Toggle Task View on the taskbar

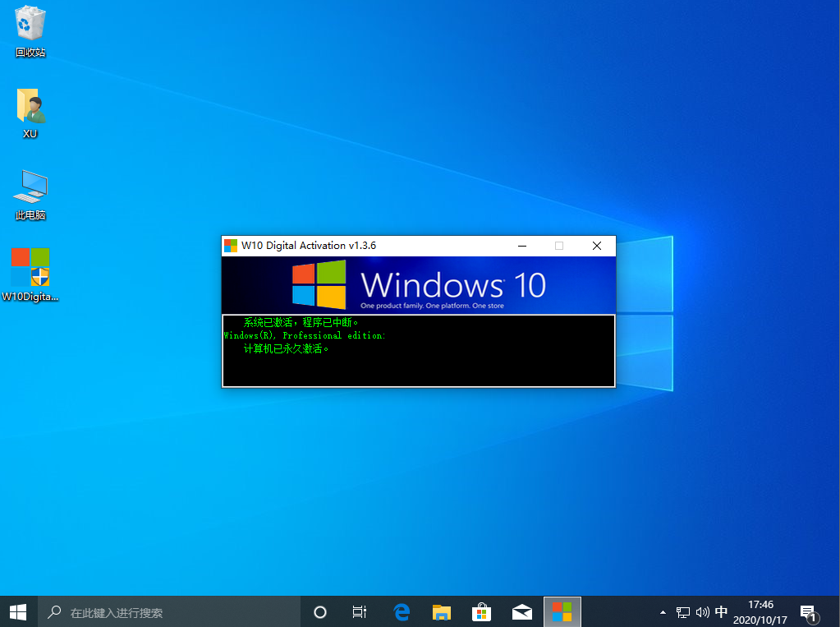click(x=359, y=611)
